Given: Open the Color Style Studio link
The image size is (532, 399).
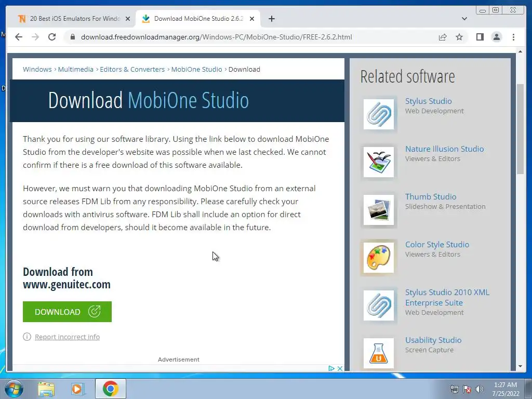Looking at the screenshot, I should [x=437, y=245].
